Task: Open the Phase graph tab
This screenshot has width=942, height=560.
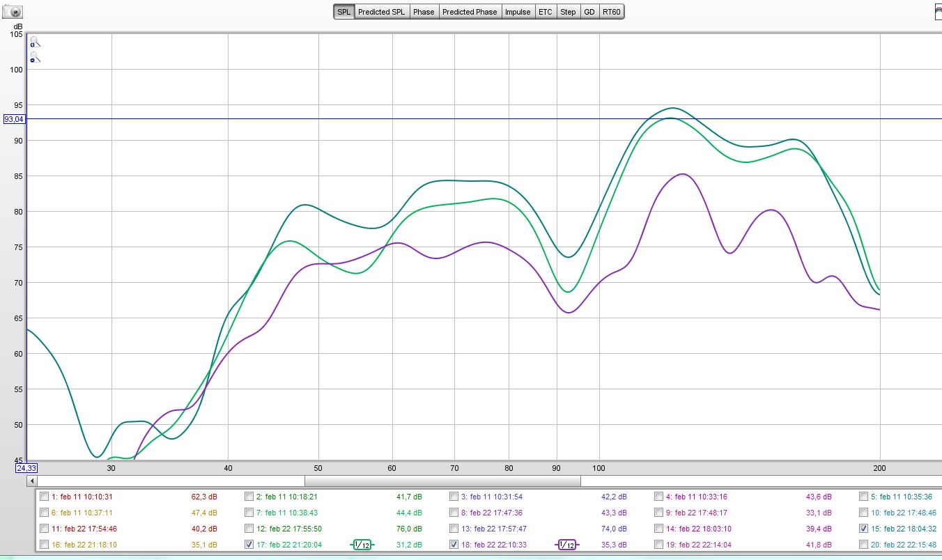Action: pyautogui.click(x=423, y=12)
